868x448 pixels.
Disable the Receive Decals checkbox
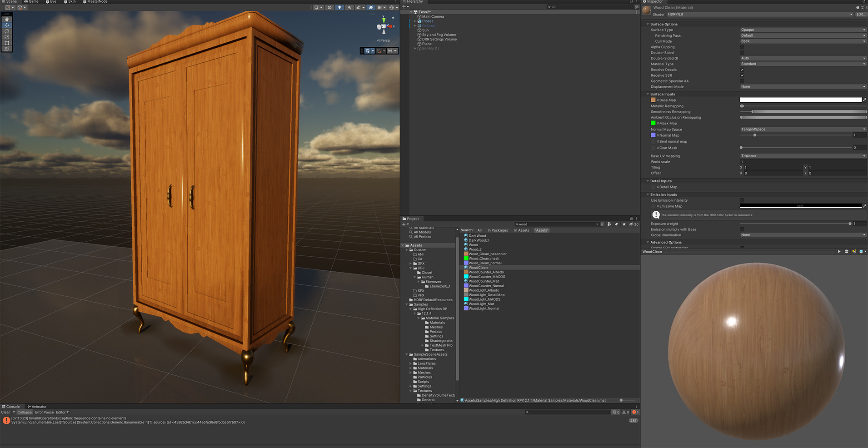(742, 70)
